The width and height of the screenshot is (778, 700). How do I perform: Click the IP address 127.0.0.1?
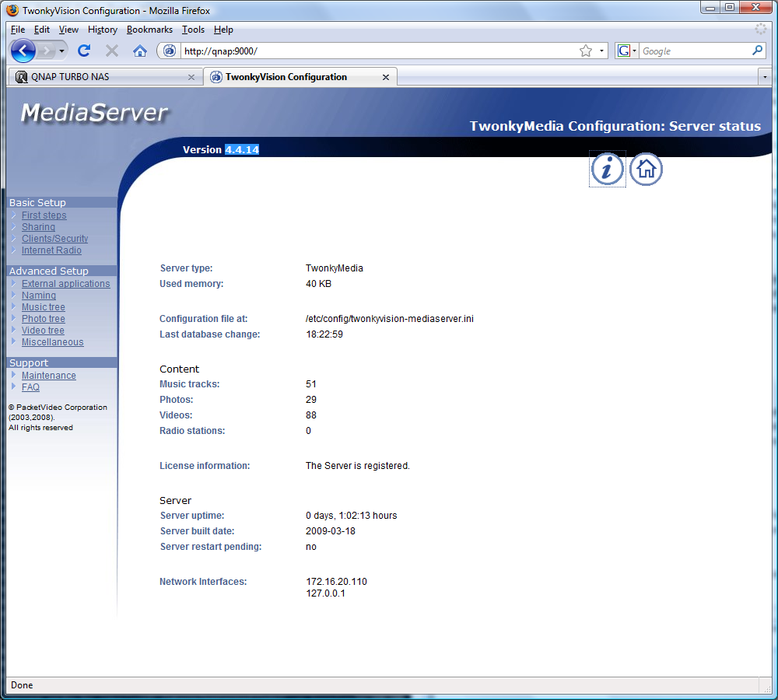point(325,593)
